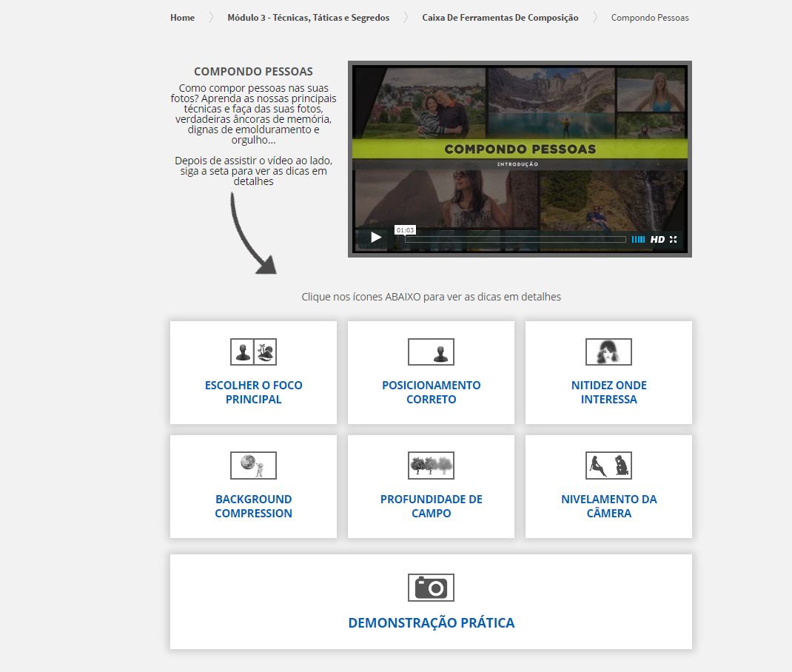Enter fullscreen video mode

pyautogui.click(x=674, y=239)
